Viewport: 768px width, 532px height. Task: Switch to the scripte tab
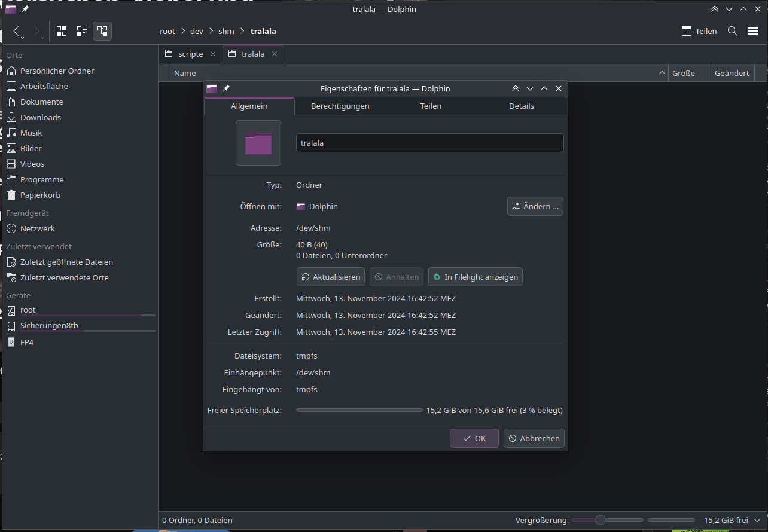click(x=190, y=54)
